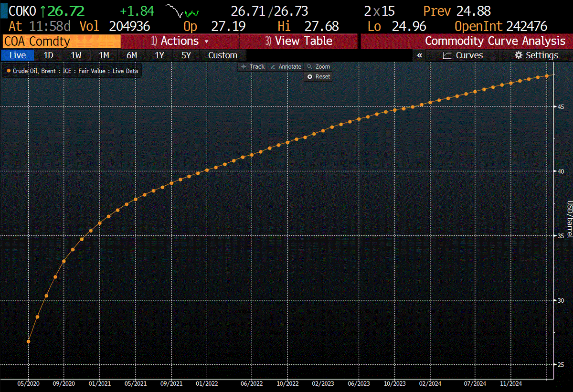Select the Custom range tab
Viewport: 573px width, 392px height.
(223, 55)
